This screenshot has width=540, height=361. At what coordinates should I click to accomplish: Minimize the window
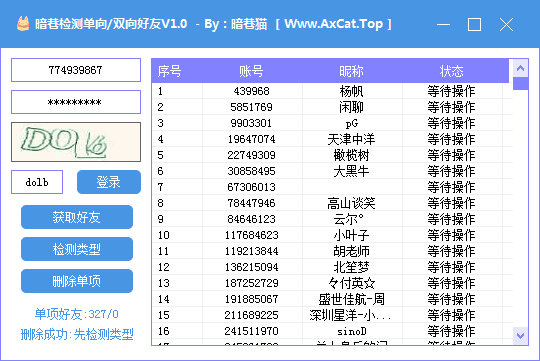click(x=443, y=24)
